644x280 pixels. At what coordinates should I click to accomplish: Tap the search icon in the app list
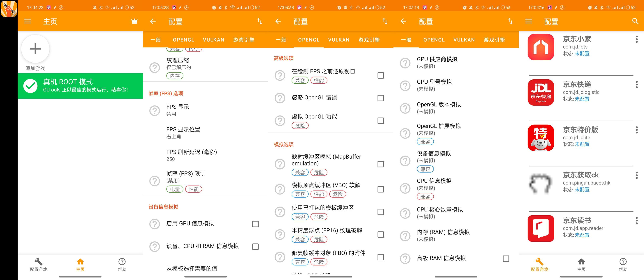pos(635,21)
